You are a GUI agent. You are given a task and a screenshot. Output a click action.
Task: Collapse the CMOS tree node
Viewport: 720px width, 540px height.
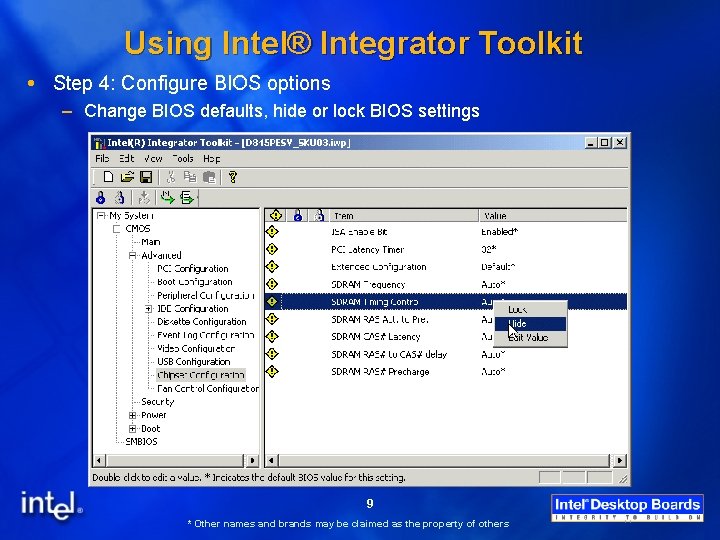[117, 229]
